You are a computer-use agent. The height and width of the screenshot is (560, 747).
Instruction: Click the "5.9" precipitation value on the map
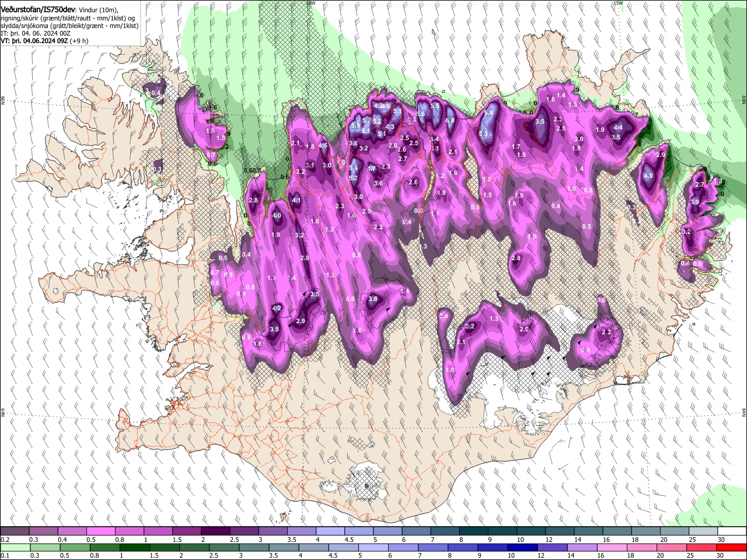355,125
